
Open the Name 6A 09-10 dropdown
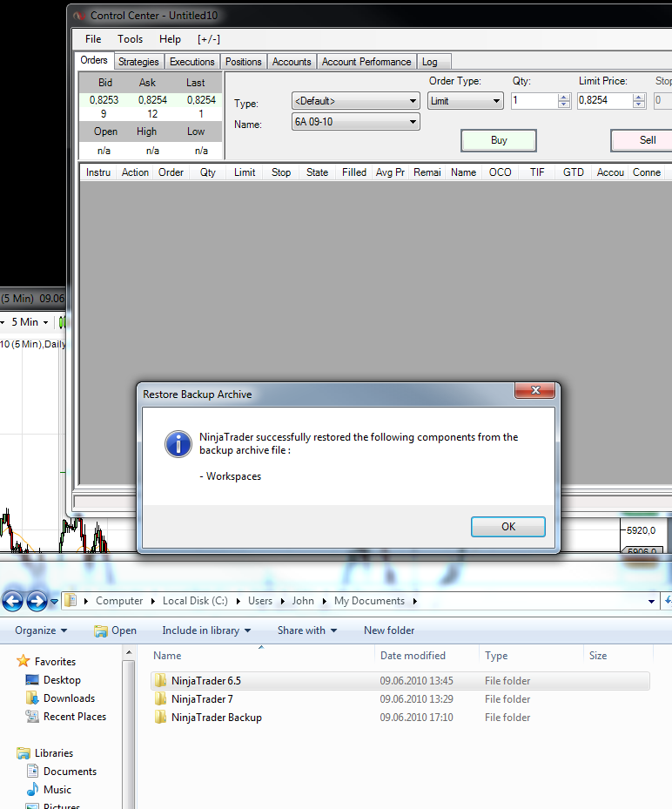tap(356, 122)
